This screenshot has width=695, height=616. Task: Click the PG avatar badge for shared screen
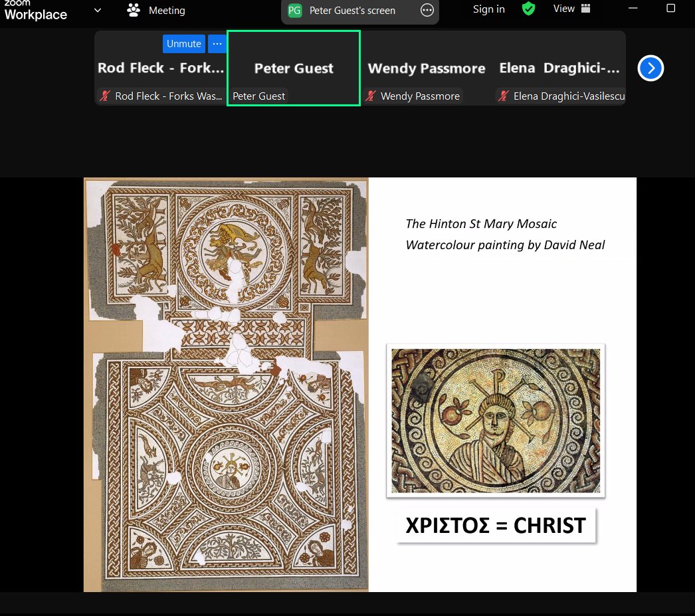coord(294,10)
